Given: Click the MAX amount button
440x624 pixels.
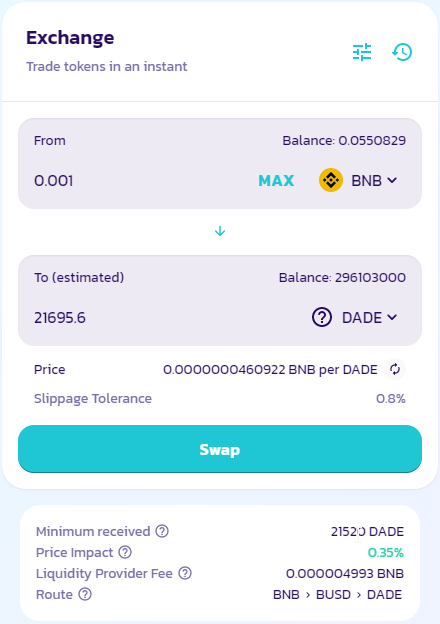Looking at the screenshot, I should point(276,181).
